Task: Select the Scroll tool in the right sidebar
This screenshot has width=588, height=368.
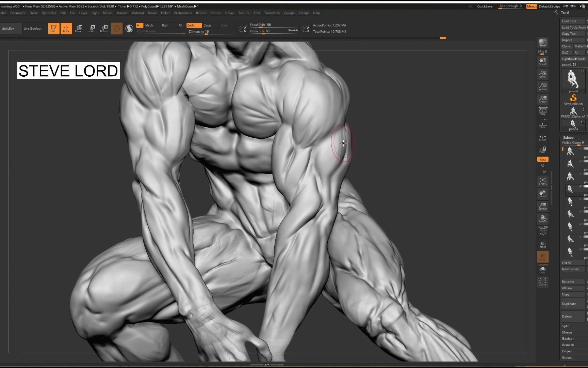Action: [x=542, y=61]
